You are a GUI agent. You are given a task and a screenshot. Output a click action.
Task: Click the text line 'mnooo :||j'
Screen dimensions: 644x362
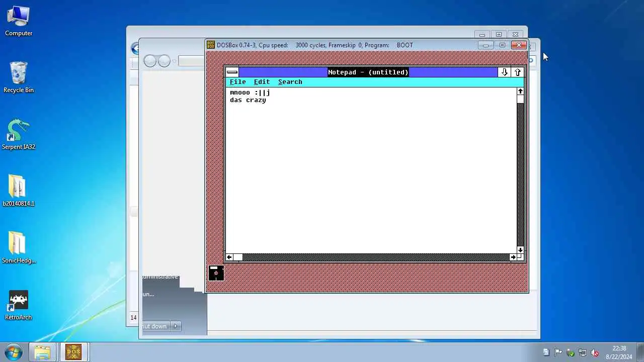[x=250, y=93]
